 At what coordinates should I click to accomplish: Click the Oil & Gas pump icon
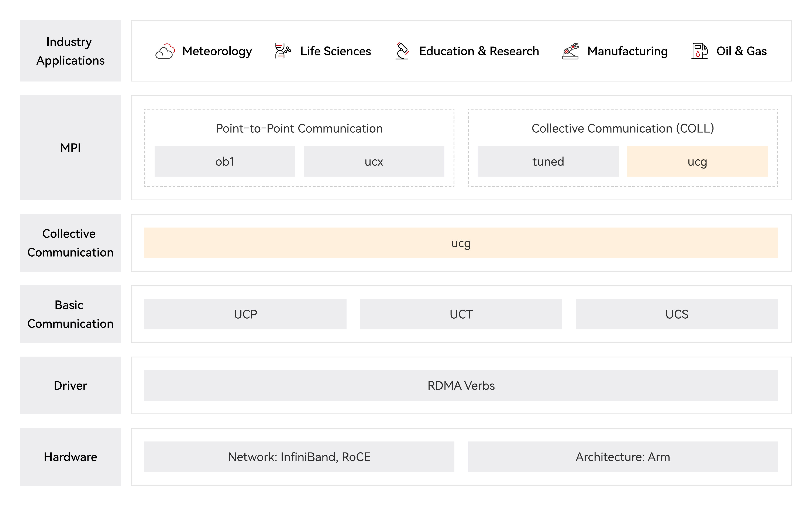(699, 51)
